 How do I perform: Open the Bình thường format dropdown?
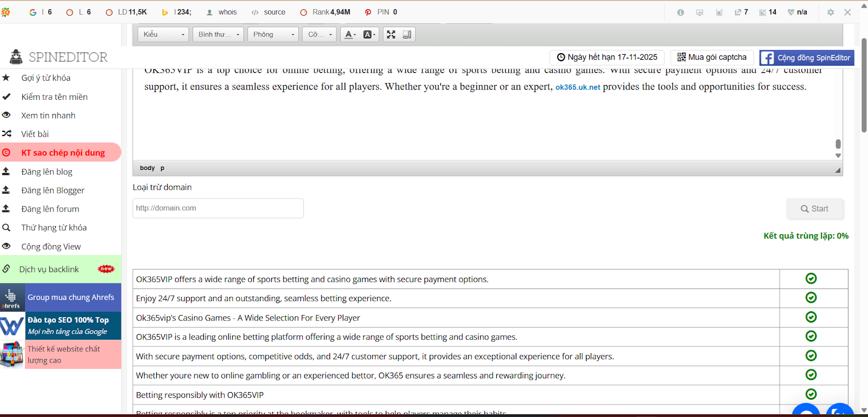(218, 34)
